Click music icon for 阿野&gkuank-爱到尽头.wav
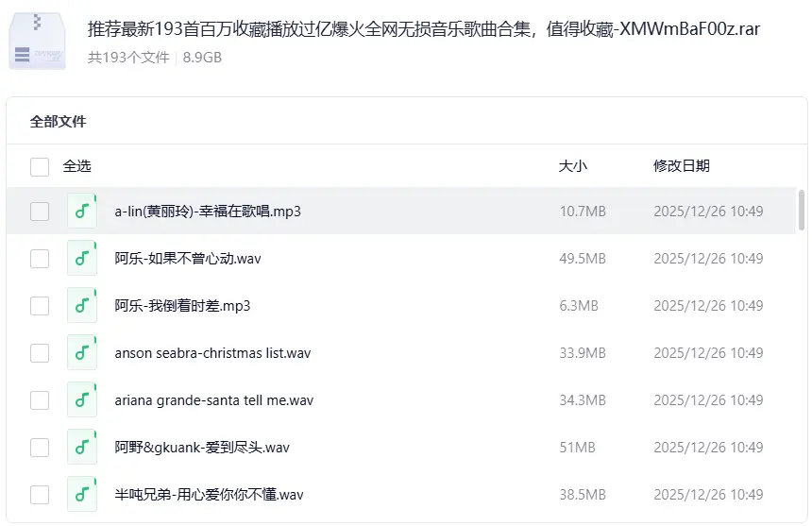 [x=82, y=447]
